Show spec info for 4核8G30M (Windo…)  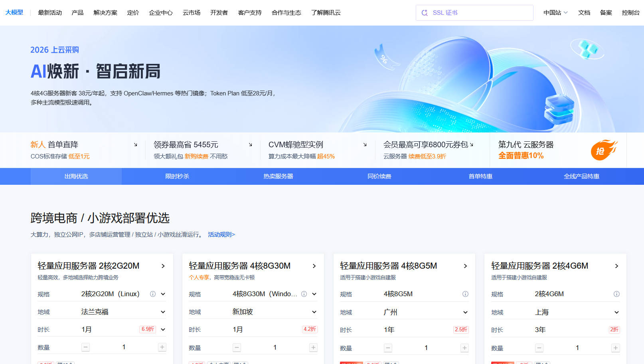pos(304,294)
